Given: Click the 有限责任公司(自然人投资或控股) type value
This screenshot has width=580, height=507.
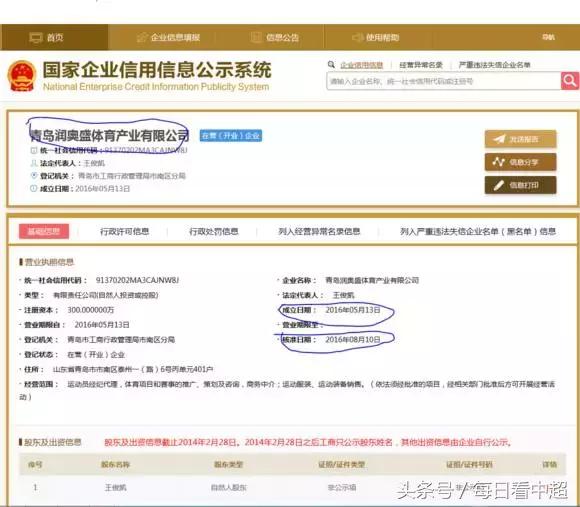Looking at the screenshot, I should click(106, 295).
